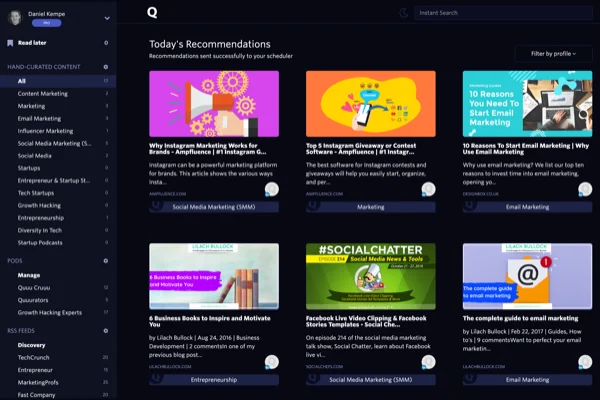600x400 pixels.
Task: Open RSS Feeds settings gear icon
Action: pyautogui.click(x=106, y=331)
